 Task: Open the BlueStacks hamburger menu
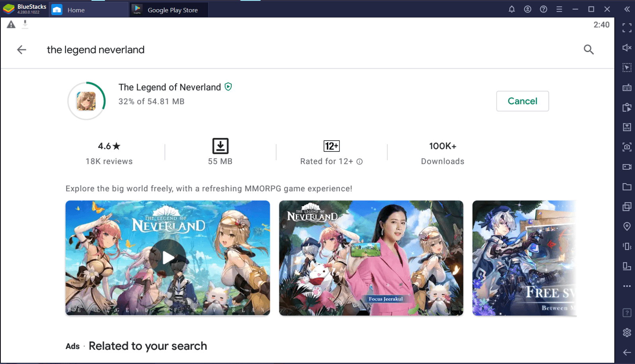click(x=559, y=9)
